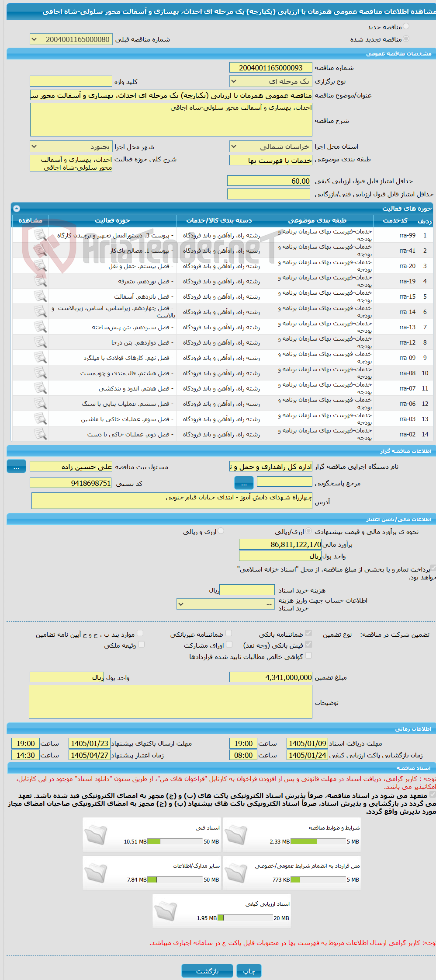Screen dimensions: 436x980
Task: Open the سایر مدارک/اطلاعات folder icon
Action: click(x=96, y=873)
